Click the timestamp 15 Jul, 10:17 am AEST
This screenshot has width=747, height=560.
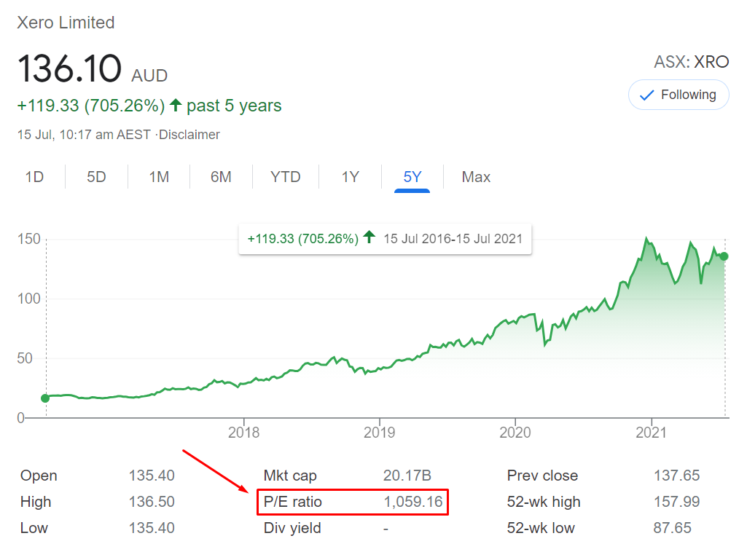pos(84,135)
